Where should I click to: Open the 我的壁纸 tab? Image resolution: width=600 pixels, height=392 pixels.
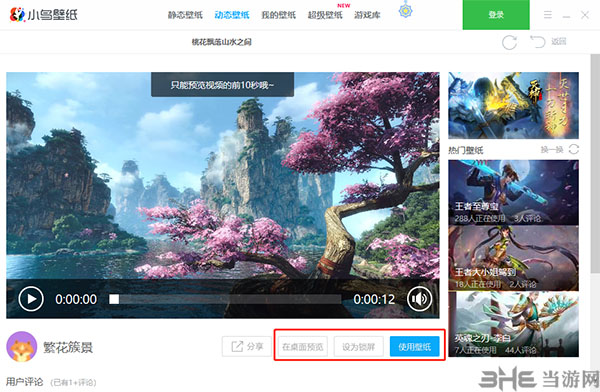279,15
